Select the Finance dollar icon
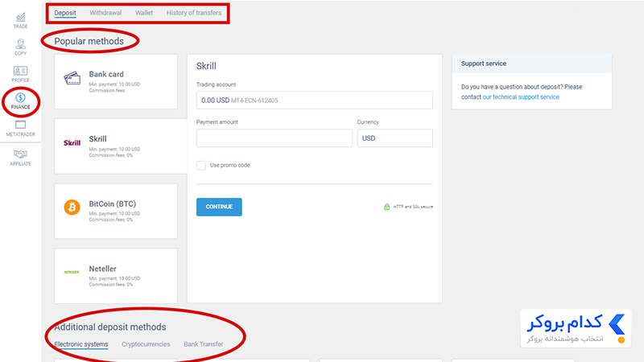Screen dimensions: 644x362 pos(20,101)
